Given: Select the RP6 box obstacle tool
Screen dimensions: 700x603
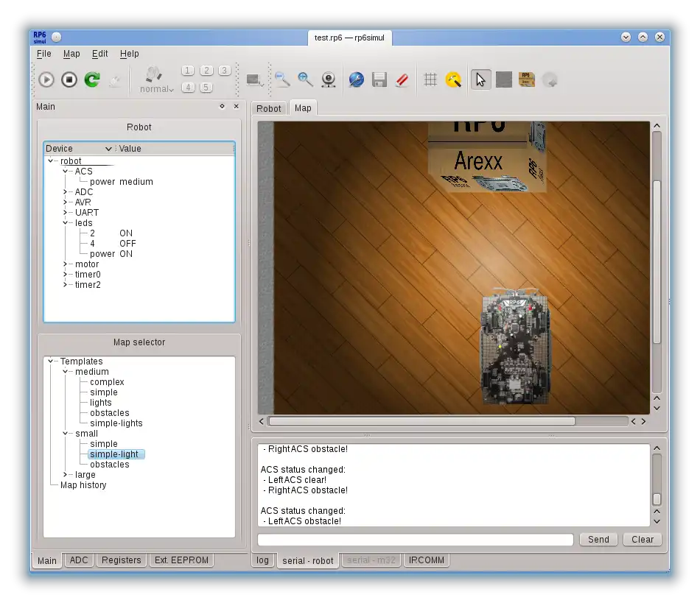Looking at the screenshot, I should coord(527,80).
